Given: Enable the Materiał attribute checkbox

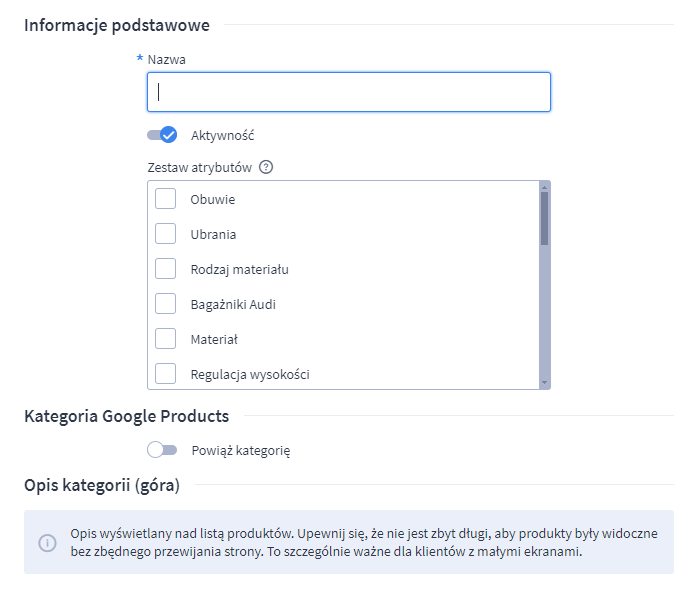Looking at the screenshot, I should coord(166,339).
